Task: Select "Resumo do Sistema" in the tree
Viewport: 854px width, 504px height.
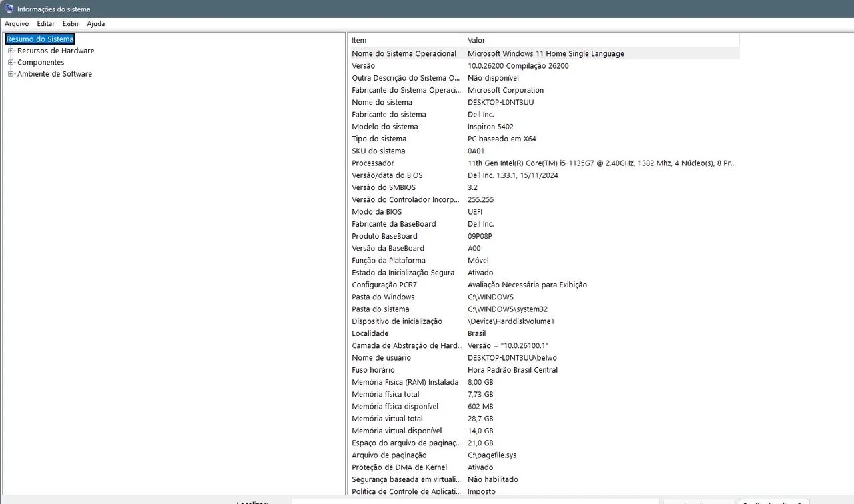Action: click(39, 39)
